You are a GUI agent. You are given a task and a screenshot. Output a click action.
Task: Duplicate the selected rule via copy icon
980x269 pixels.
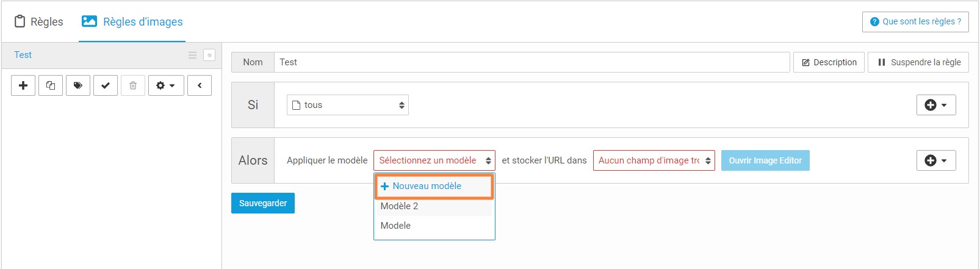(x=51, y=85)
